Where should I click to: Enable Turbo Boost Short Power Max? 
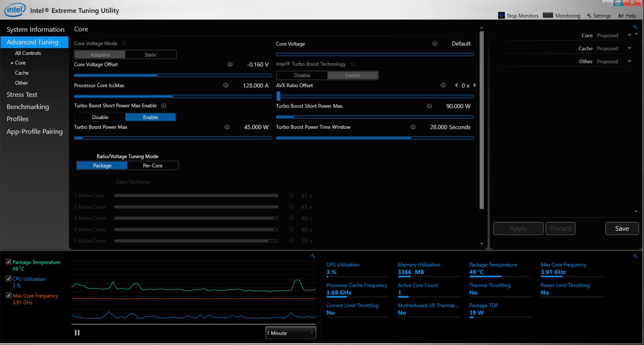150,117
